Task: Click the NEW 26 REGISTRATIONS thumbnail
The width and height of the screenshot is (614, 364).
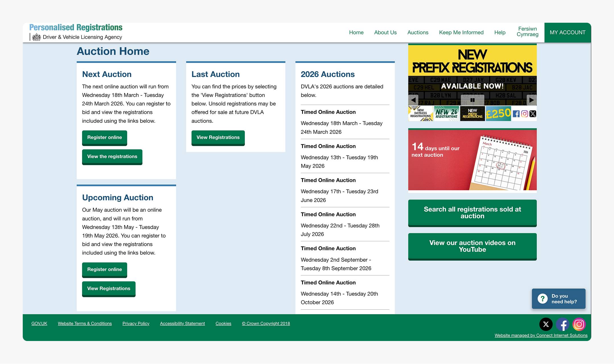Action: pyautogui.click(x=447, y=113)
